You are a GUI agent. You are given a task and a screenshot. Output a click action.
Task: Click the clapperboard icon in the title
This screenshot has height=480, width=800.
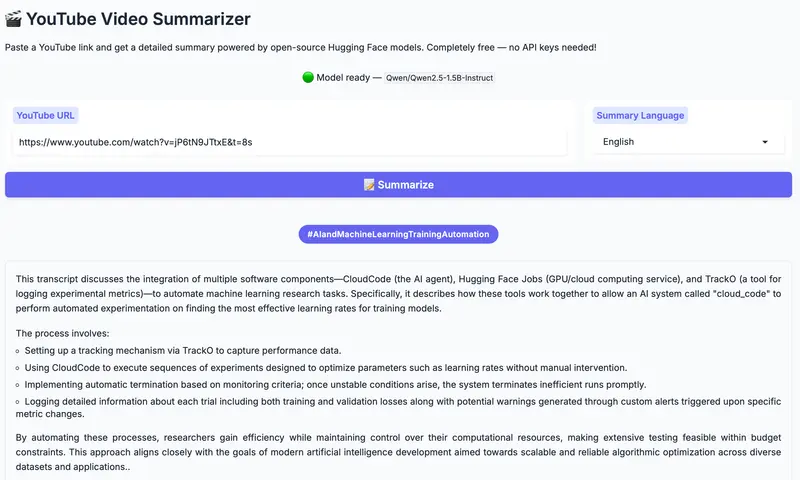coord(14,19)
